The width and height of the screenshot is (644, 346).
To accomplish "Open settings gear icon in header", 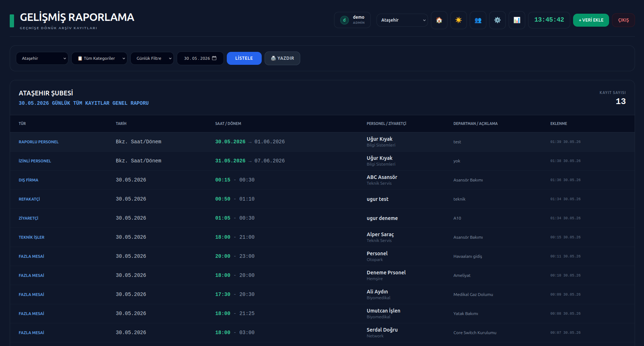I will tap(497, 20).
